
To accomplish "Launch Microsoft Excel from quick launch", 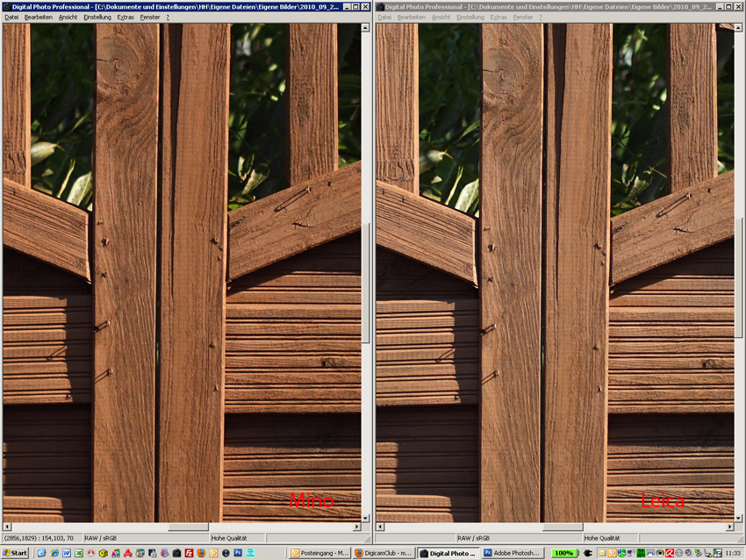I will (x=79, y=553).
